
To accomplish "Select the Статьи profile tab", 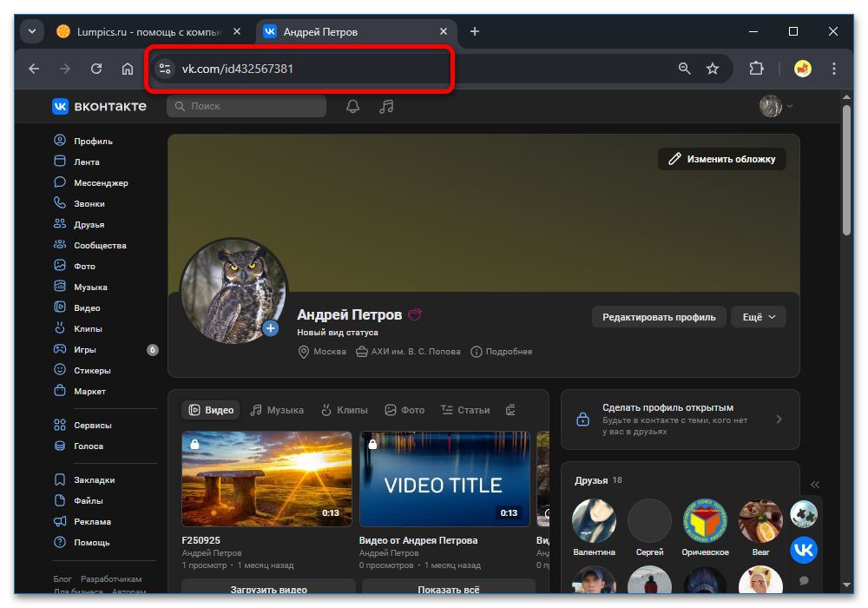I will (x=465, y=410).
